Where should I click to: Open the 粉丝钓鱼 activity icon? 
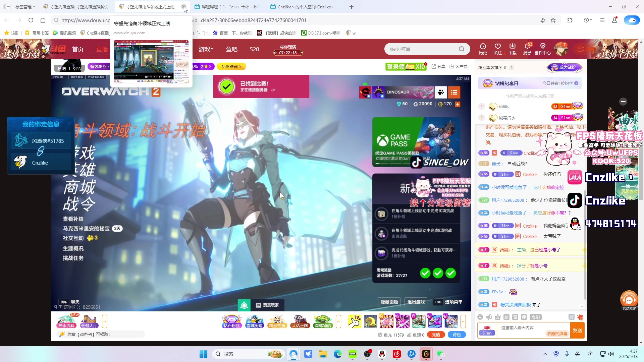[x=277, y=321]
